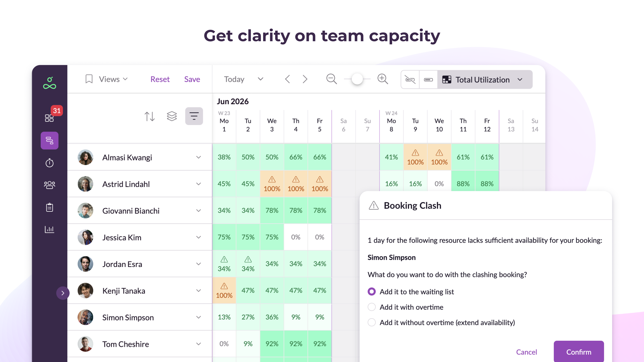The image size is (644, 362).
Task: Open the team people sidebar icon
Action: (49, 185)
